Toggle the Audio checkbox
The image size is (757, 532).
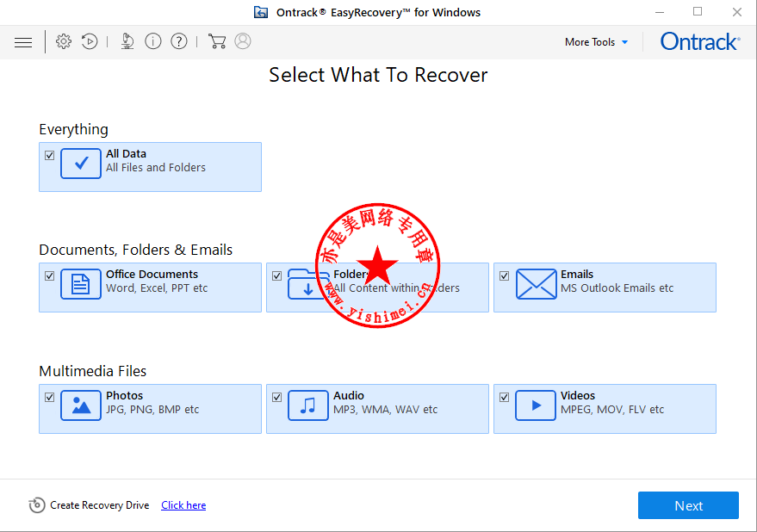[x=277, y=398]
